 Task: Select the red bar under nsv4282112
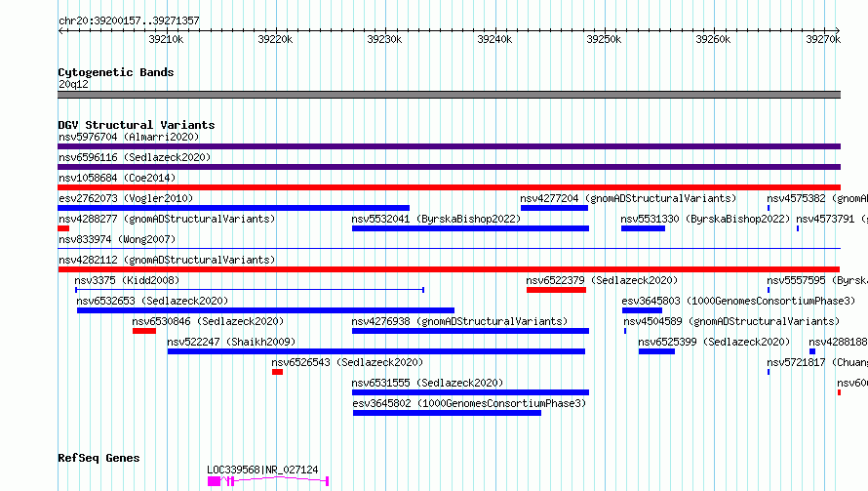click(449, 269)
